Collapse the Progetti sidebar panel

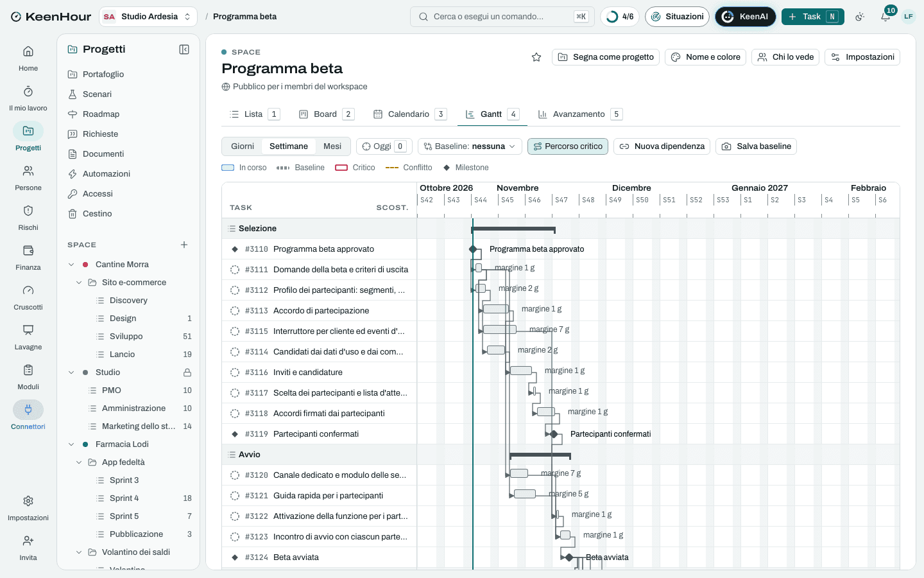click(184, 49)
